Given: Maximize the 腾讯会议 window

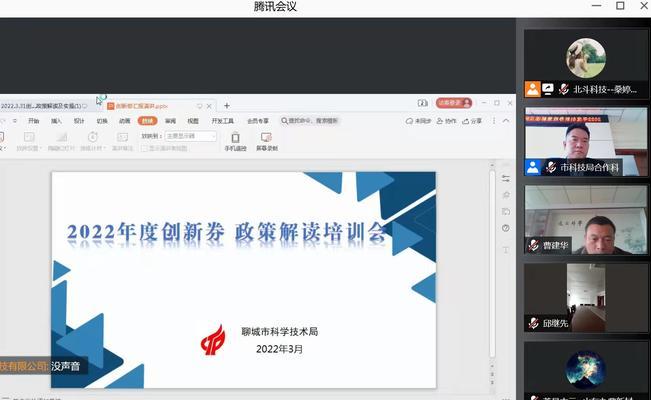Looking at the screenshot, I should click(x=620, y=6).
